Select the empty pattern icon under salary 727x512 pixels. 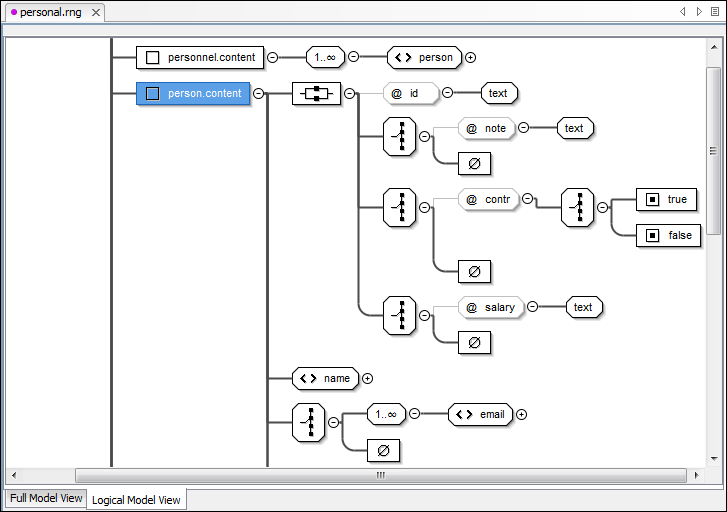point(474,343)
